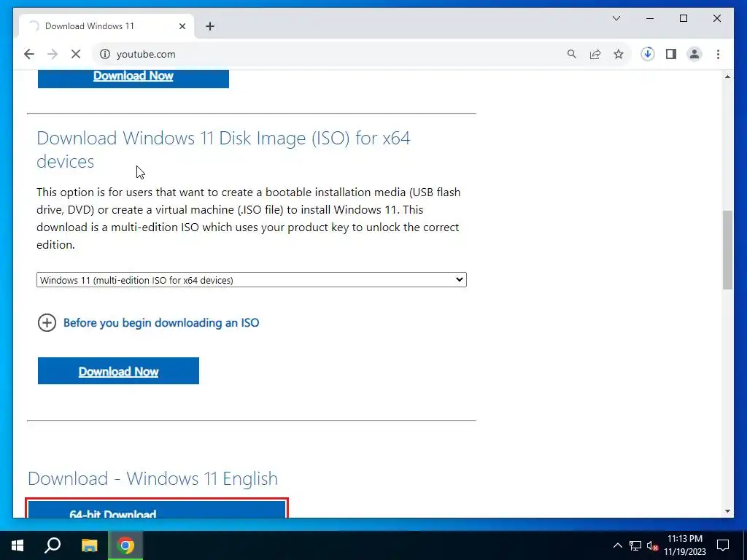747x560 pixels.
Task: Select the Download Windows 11 tab
Action: (x=106, y=26)
